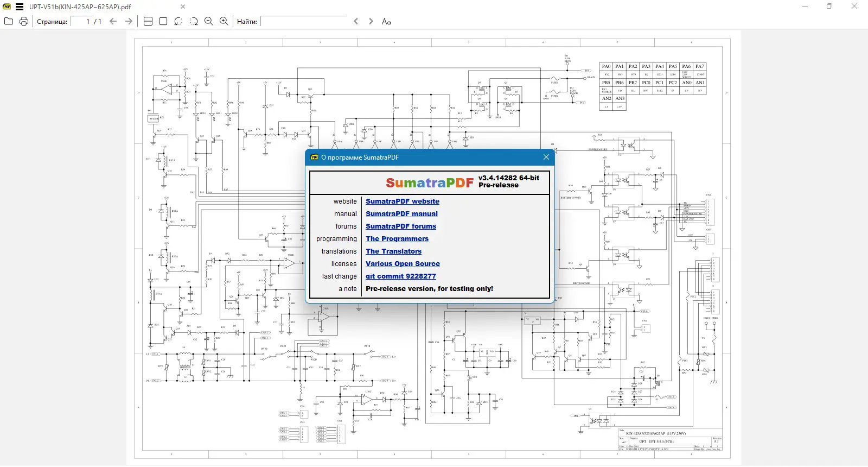Image resolution: width=868 pixels, height=467 pixels.
Task: Open the SumatraPDF manual link
Action: 401,214
